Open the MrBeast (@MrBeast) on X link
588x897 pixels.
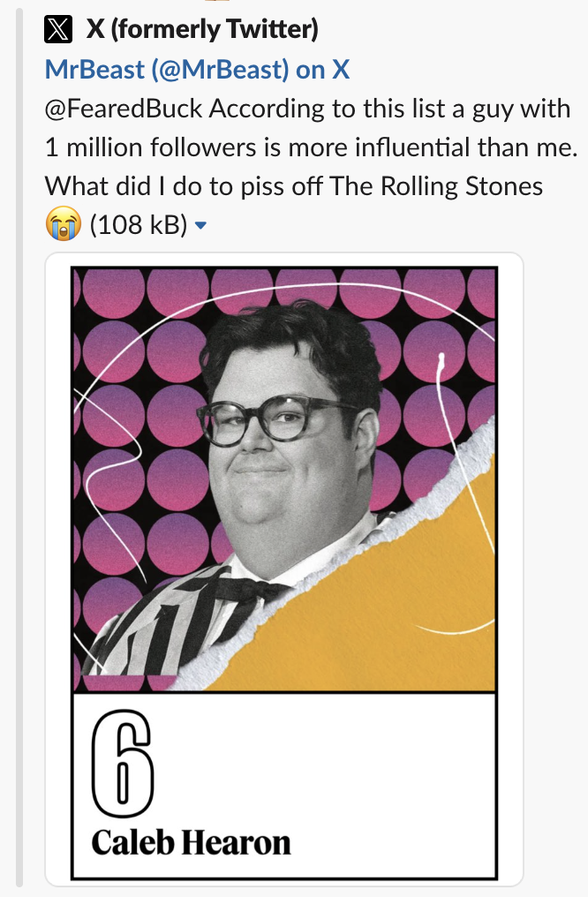point(197,70)
